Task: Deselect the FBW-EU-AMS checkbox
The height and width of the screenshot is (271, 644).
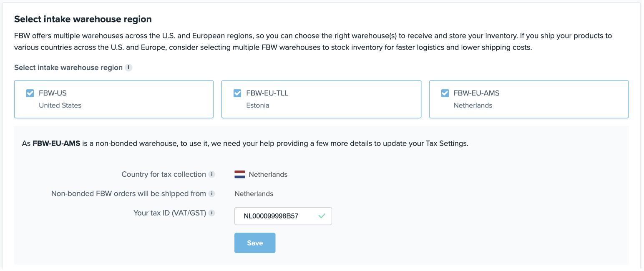Action: 445,93
